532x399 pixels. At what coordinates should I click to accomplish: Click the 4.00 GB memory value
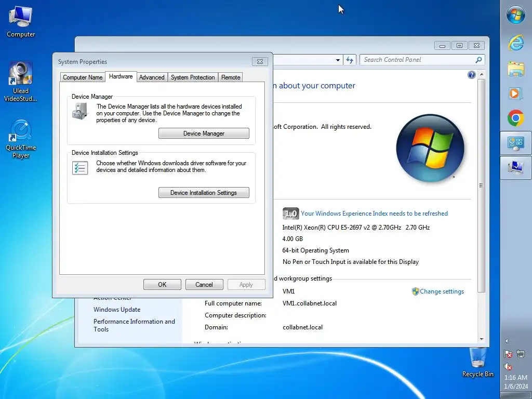click(x=292, y=239)
